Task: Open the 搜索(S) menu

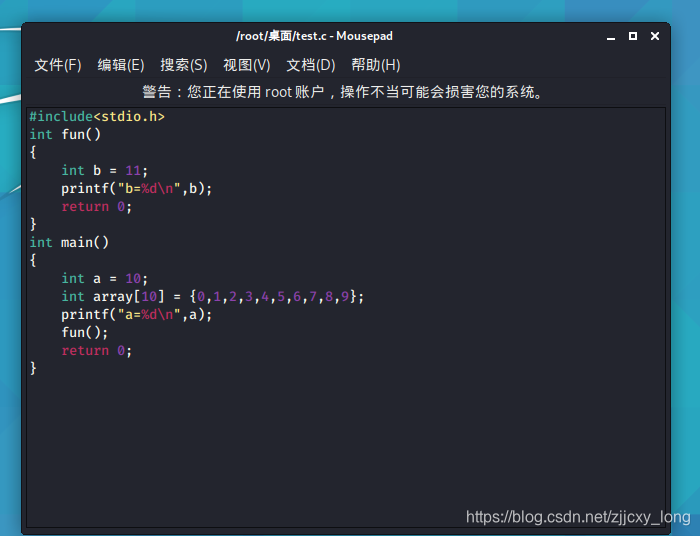Action: (184, 65)
